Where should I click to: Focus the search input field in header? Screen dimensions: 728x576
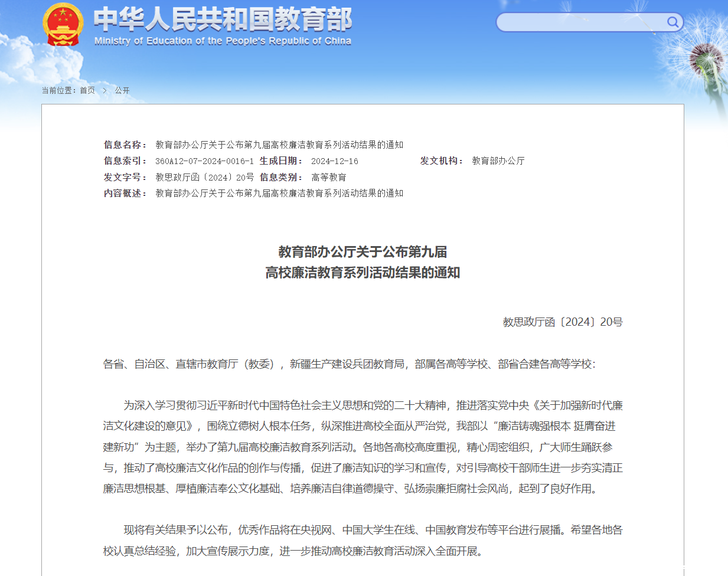(582, 22)
